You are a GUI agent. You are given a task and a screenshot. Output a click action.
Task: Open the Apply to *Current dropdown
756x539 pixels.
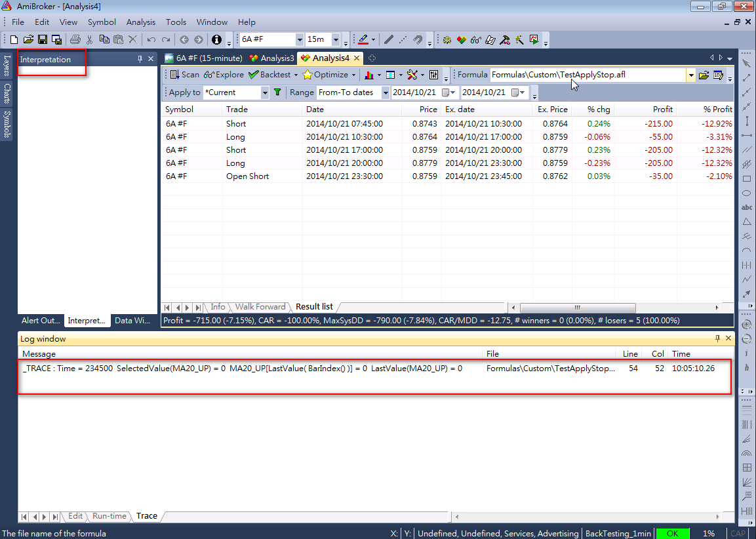pos(265,92)
